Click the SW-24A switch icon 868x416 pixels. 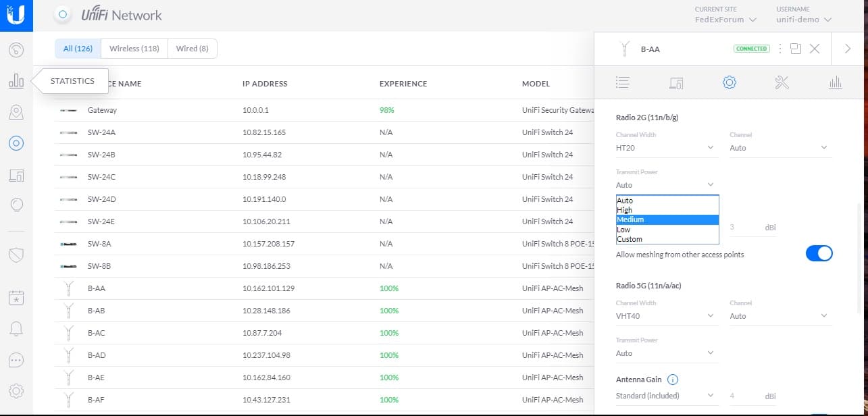click(68, 132)
